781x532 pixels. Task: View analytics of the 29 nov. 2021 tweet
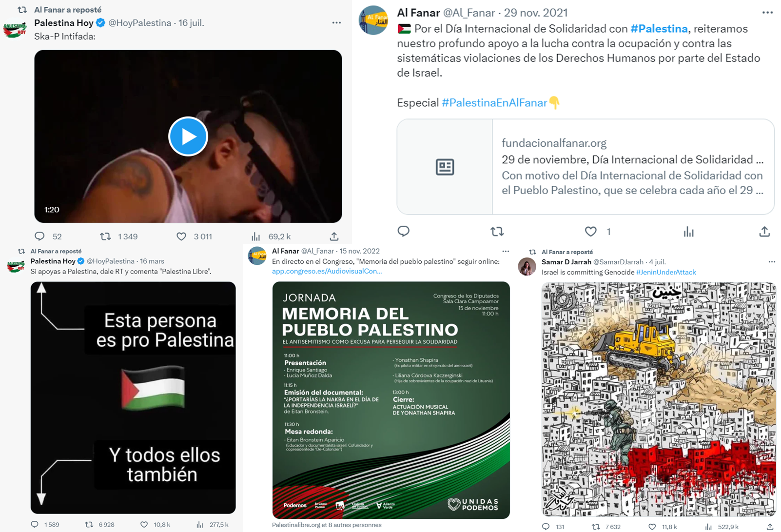pos(688,232)
